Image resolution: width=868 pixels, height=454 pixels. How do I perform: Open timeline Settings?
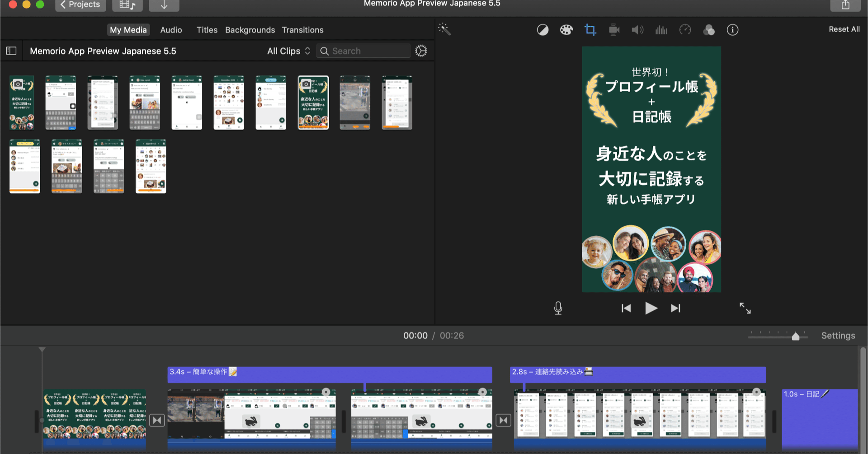838,336
